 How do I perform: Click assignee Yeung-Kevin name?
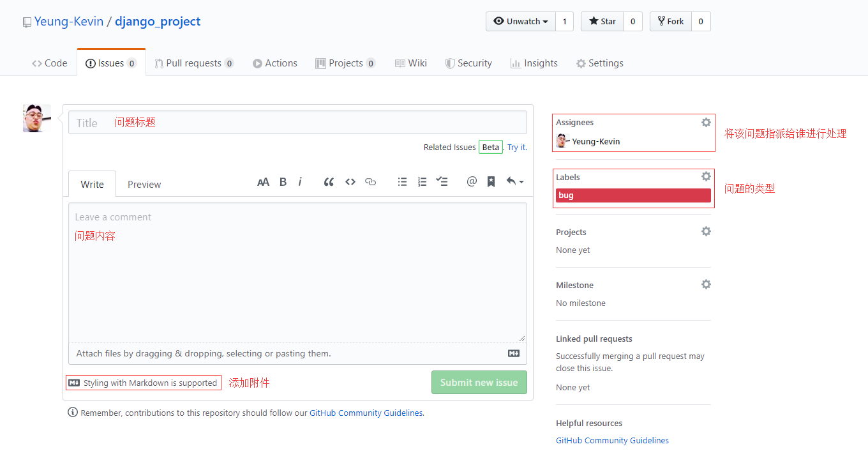tap(596, 141)
